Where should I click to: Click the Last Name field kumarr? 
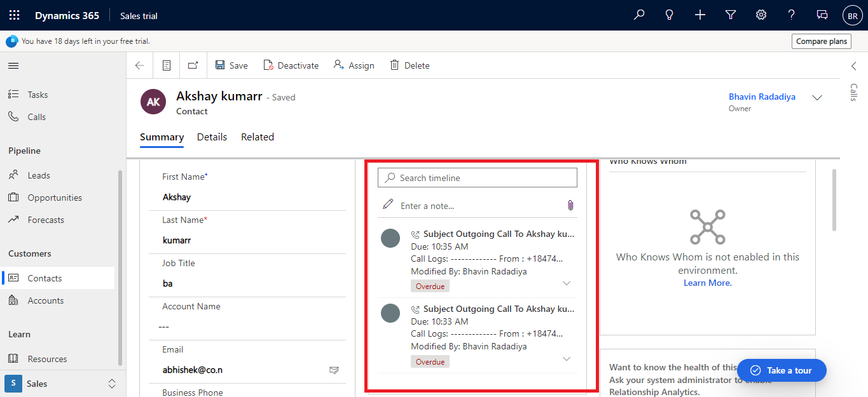coord(248,240)
